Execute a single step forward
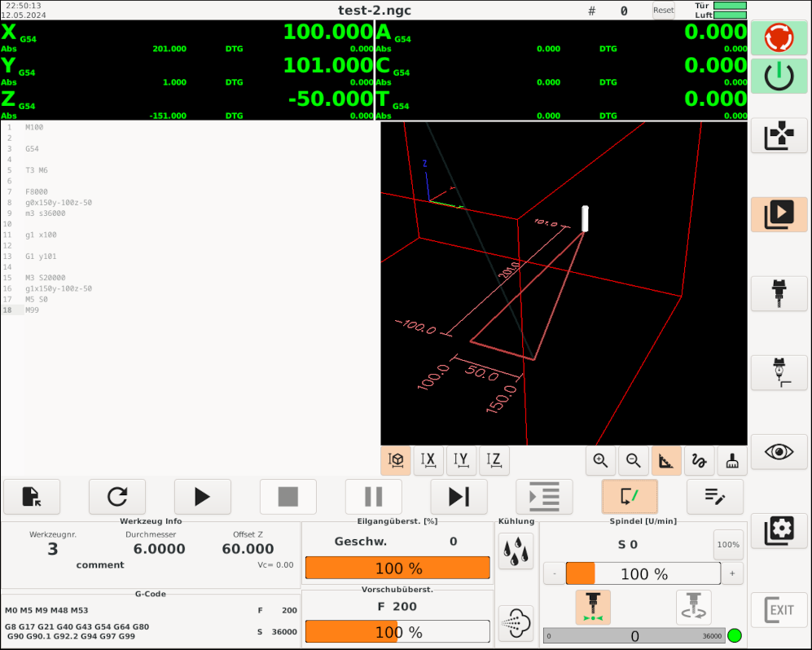Screen dimensions: 812x650 click(x=459, y=497)
